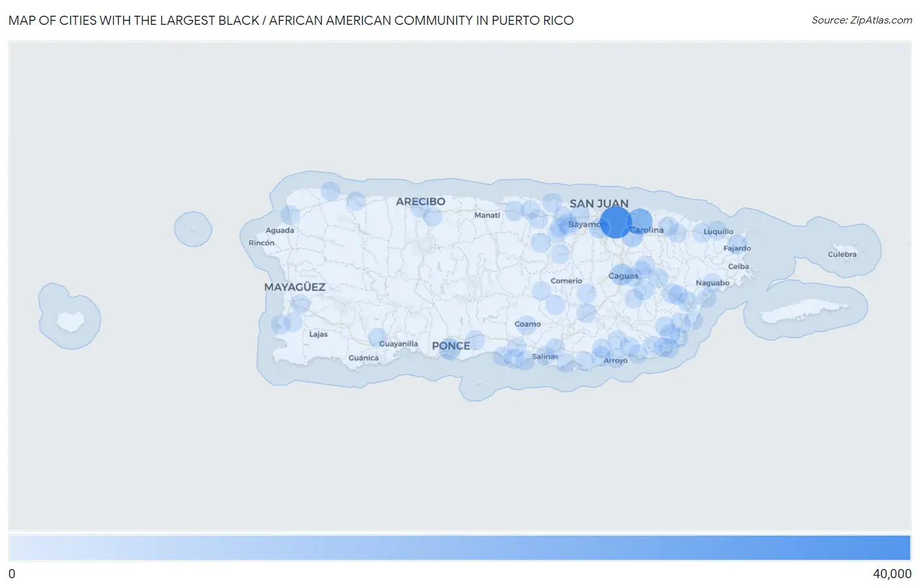
Task: Click the Luquillo map label
Action: click(718, 232)
